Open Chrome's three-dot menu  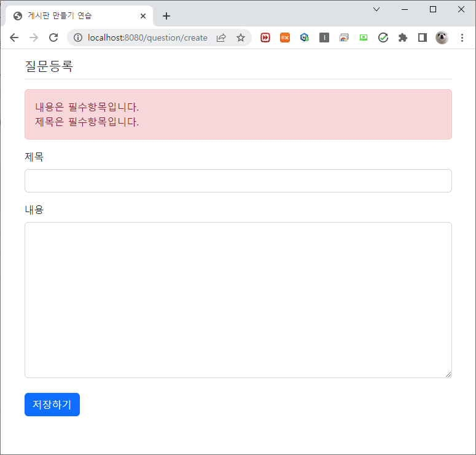tap(462, 38)
